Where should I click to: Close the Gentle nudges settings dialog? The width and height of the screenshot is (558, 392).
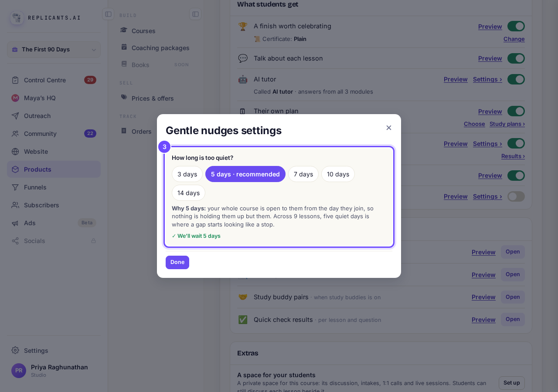(x=389, y=128)
